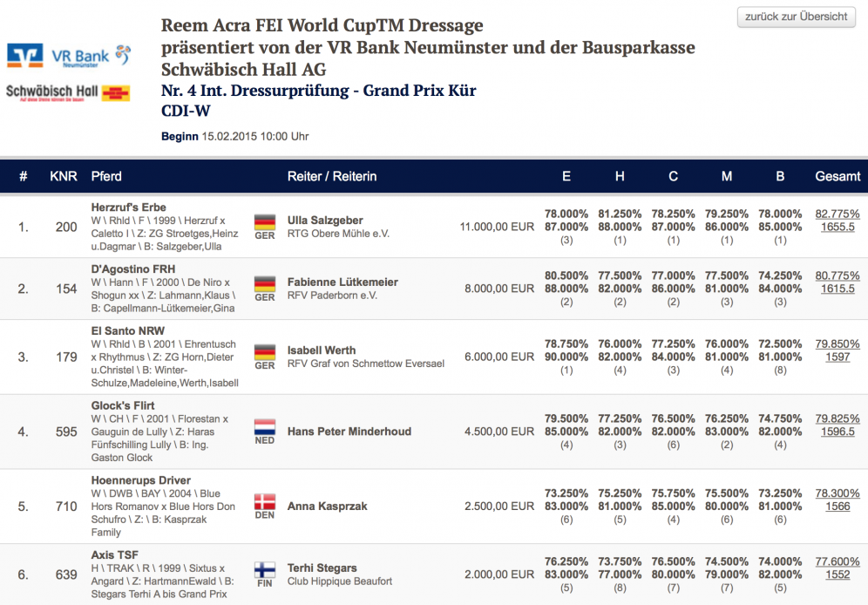This screenshot has width=868, height=605.
Task: Open total score 77.600% for Axis TSF
Action: point(837,562)
